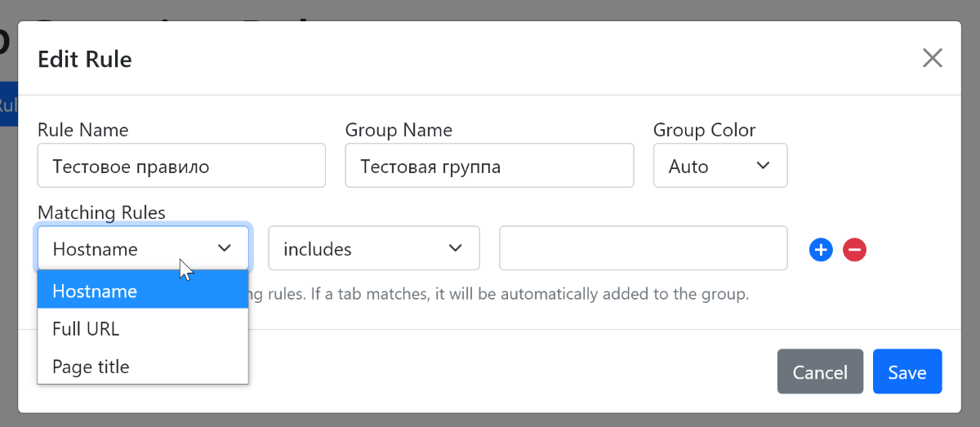Open the Group Color Auto dropdown
Image resolution: width=980 pixels, height=427 pixels.
(x=719, y=166)
